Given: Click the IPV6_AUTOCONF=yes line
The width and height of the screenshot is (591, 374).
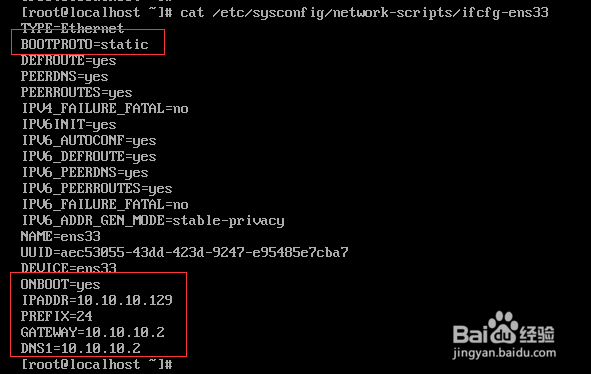Looking at the screenshot, I should coord(89,141).
